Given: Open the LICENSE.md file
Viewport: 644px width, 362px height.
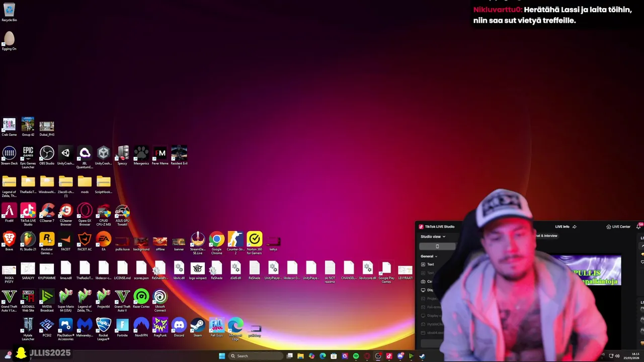Looking at the screenshot, I should click(122, 270).
